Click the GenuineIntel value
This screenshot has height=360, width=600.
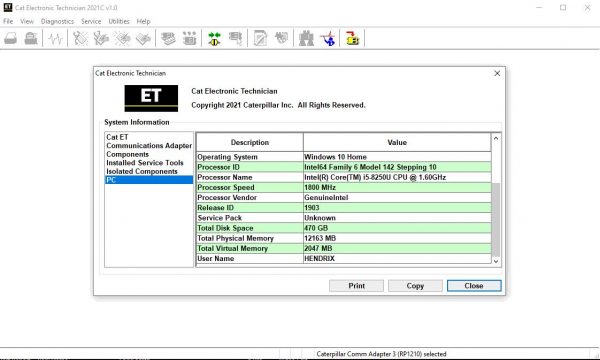(397, 198)
